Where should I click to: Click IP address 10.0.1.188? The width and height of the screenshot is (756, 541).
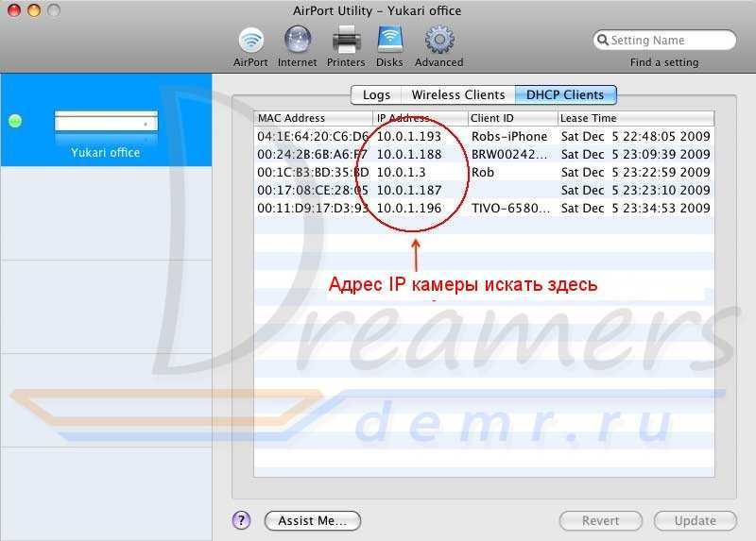[x=409, y=154]
